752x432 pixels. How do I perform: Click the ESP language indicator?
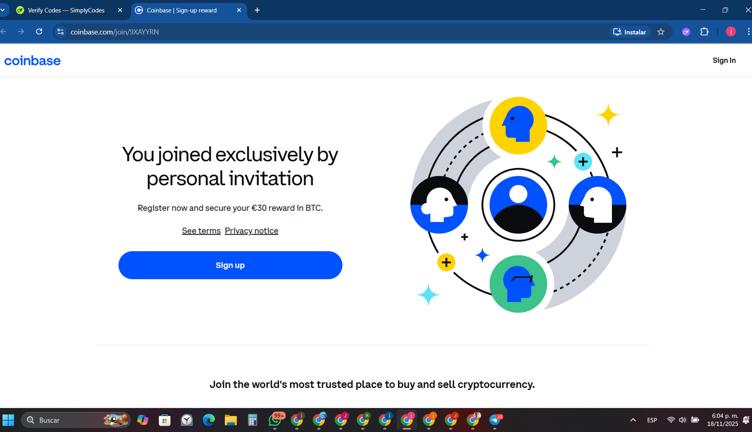pos(652,420)
